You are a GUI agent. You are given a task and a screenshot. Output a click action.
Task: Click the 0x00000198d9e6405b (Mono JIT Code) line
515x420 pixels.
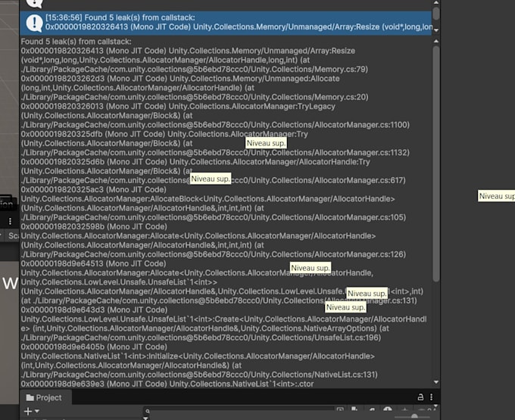click(x=94, y=347)
